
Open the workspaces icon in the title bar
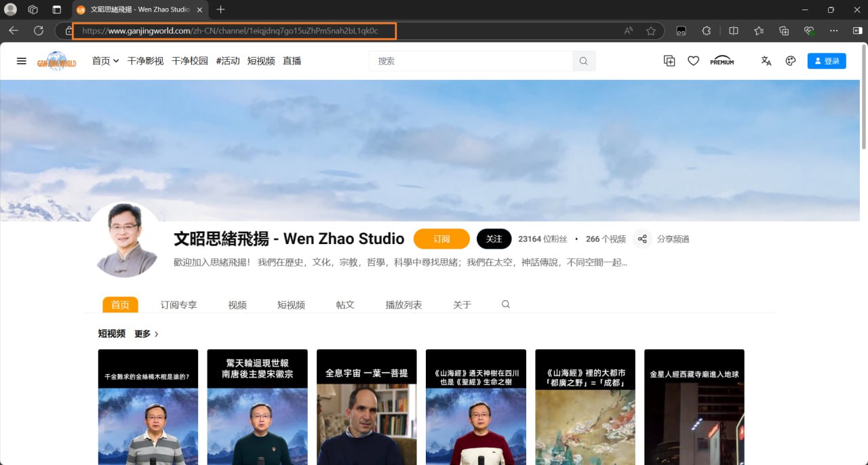[33, 9]
